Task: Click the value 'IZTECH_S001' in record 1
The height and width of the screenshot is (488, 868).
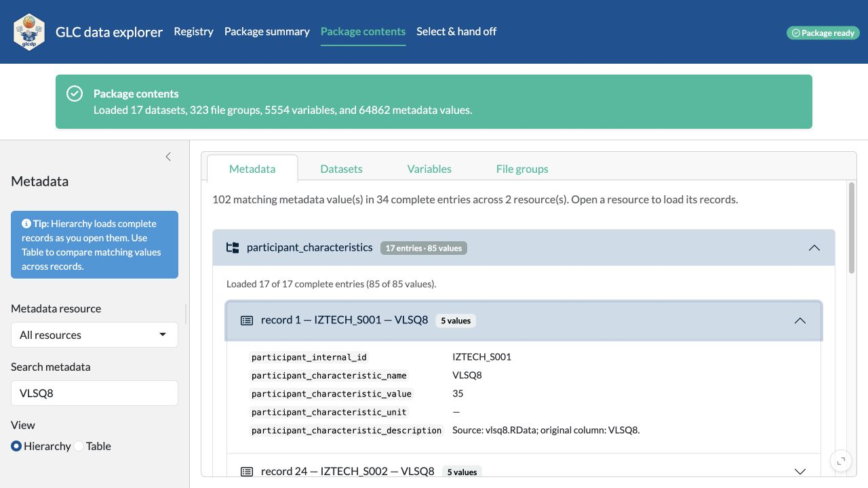Action: 481,357
